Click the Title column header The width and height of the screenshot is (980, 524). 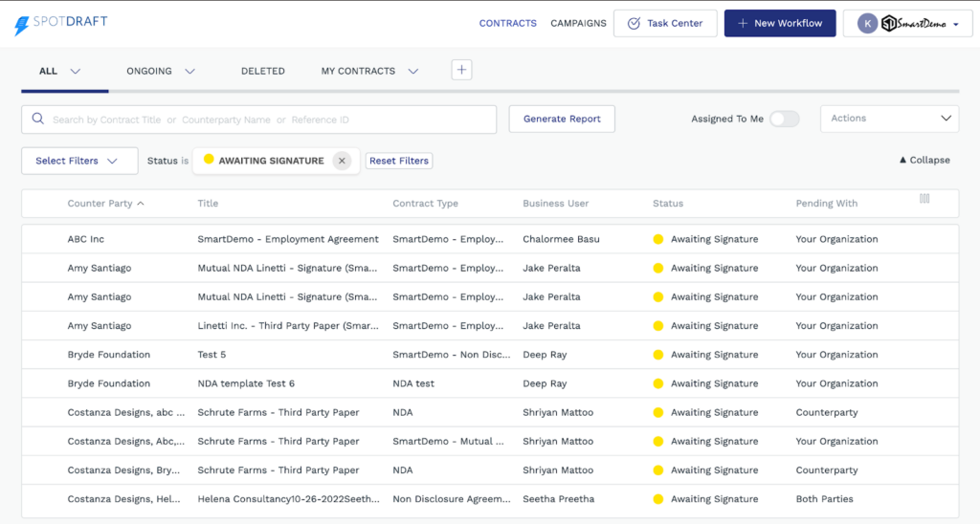tap(208, 203)
